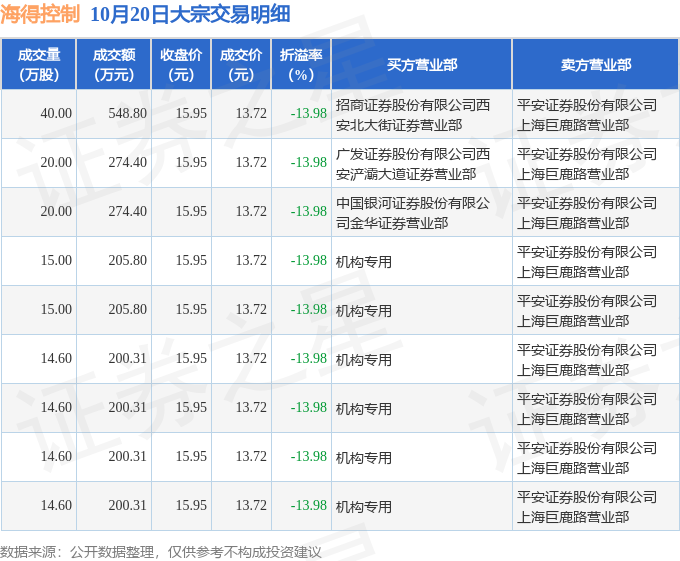680x561 pixels.
Task: Click the 折溢率(%) column header
Action: (301, 65)
